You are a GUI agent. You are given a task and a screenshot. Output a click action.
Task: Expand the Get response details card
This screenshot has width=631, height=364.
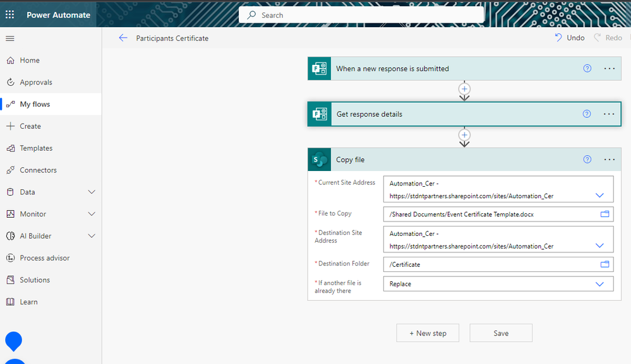(x=464, y=114)
